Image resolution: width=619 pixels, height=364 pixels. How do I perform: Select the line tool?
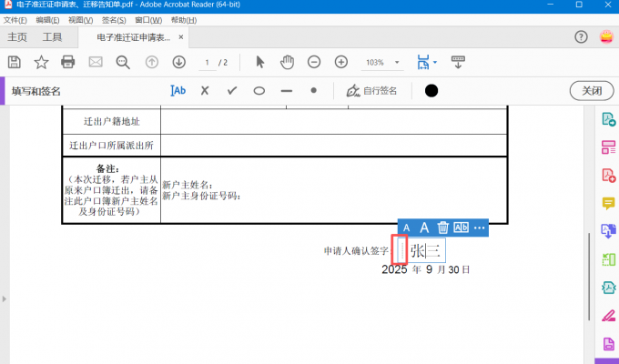point(287,91)
